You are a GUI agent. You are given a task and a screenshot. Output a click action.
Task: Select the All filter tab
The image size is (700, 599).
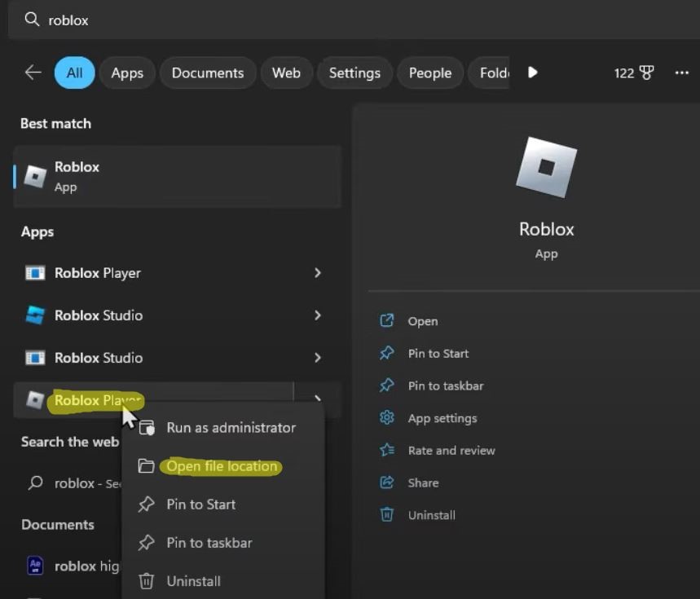tap(74, 73)
